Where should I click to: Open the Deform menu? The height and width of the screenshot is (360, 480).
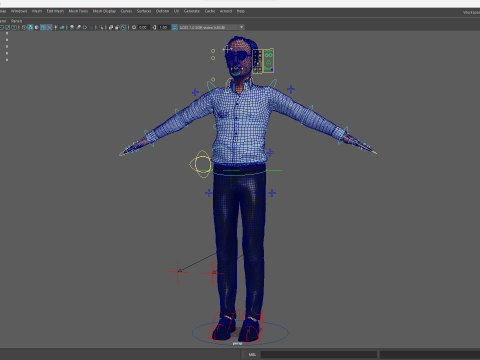coord(162,11)
